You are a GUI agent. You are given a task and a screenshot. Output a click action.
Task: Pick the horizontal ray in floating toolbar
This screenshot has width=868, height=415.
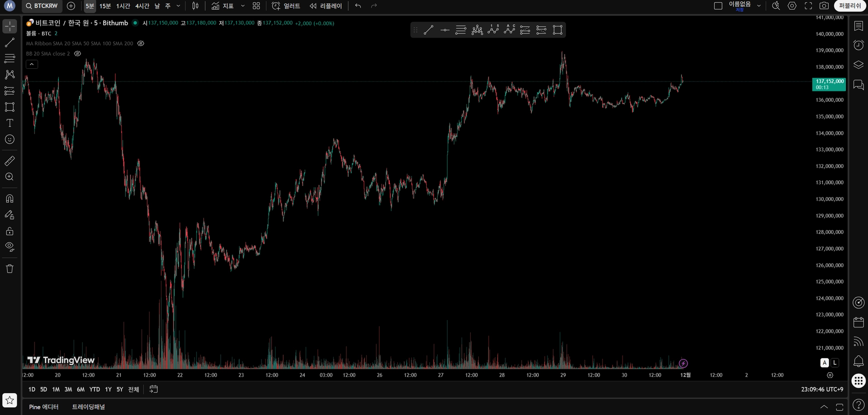[445, 30]
